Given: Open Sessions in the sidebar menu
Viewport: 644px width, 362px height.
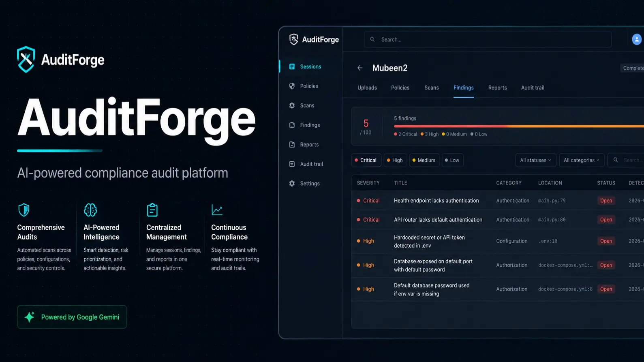Looking at the screenshot, I should (310, 66).
